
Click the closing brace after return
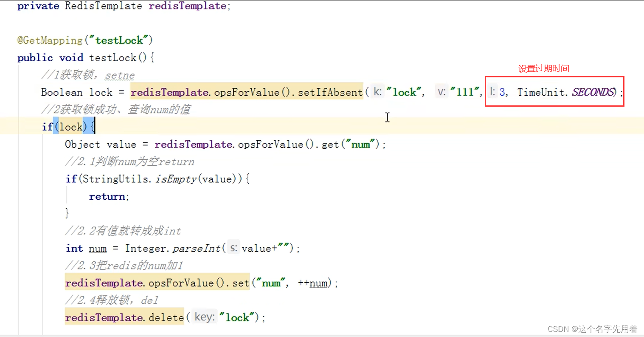click(x=67, y=213)
